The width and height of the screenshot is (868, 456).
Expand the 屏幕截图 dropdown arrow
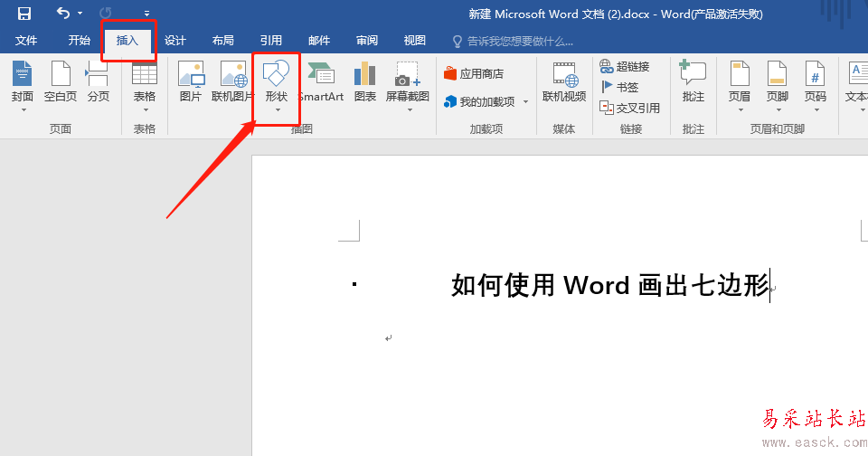point(410,110)
